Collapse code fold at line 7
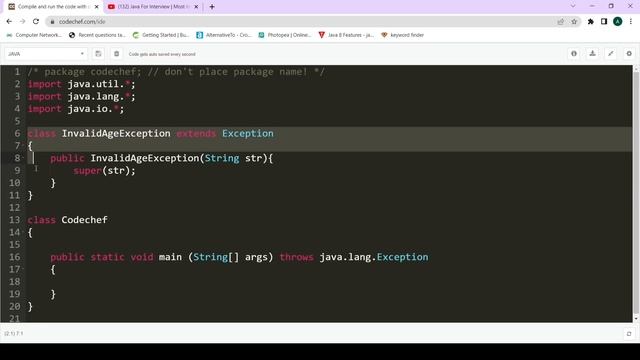 [23, 146]
